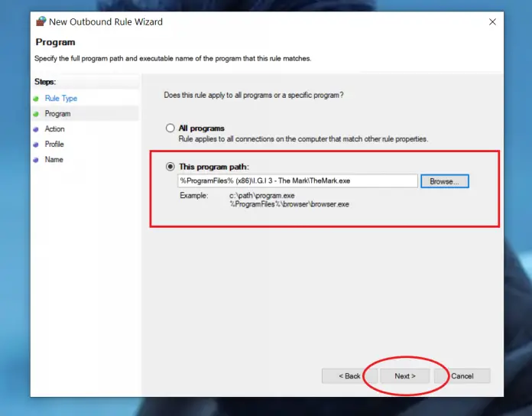Image resolution: width=532 pixels, height=416 pixels.
Task: Choose the All programs radio option
Action: pyautogui.click(x=170, y=128)
